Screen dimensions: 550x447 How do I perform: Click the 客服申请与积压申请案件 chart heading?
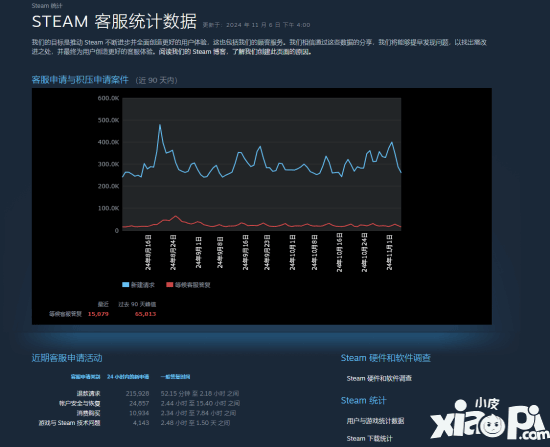pyautogui.click(x=80, y=80)
